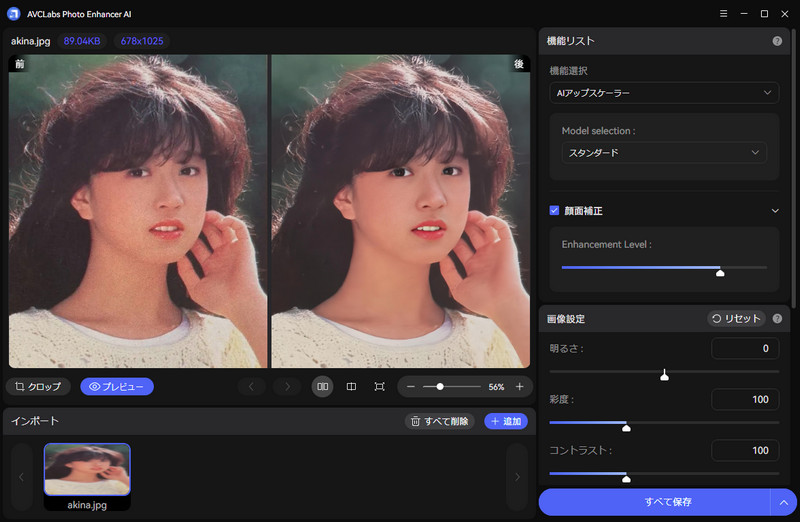The image size is (800, 522).
Task: Click the コントラスト contrast slider
Action: coord(664,476)
